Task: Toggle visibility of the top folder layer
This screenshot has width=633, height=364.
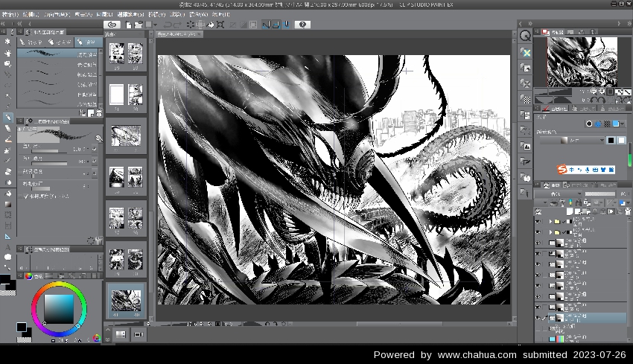Action: click(x=538, y=222)
